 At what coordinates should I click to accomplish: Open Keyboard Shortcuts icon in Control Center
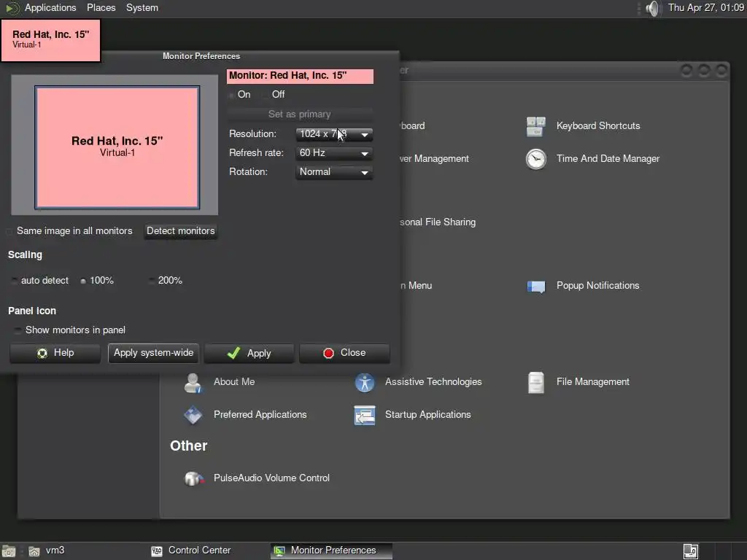click(536, 126)
